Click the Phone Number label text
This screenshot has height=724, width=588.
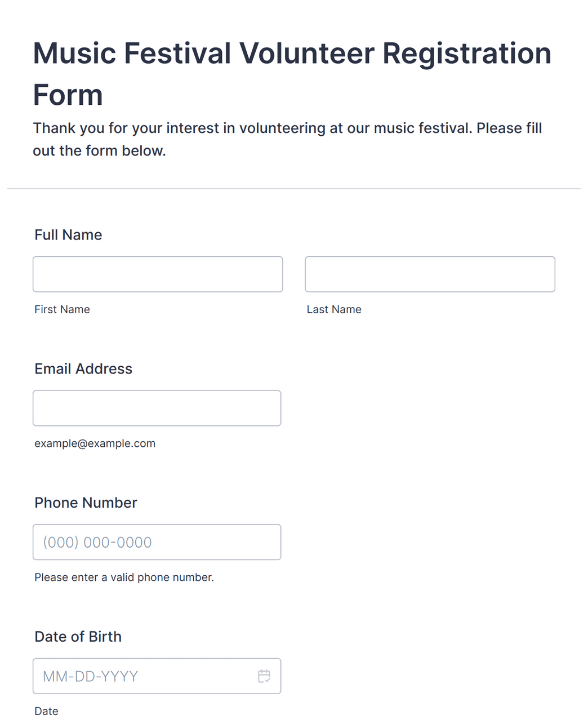pos(86,503)
